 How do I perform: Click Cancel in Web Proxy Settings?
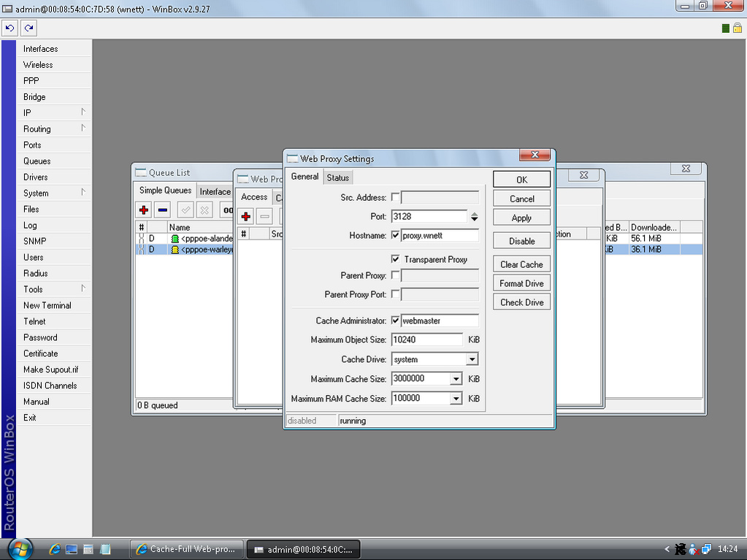click(x=521, y=199)
